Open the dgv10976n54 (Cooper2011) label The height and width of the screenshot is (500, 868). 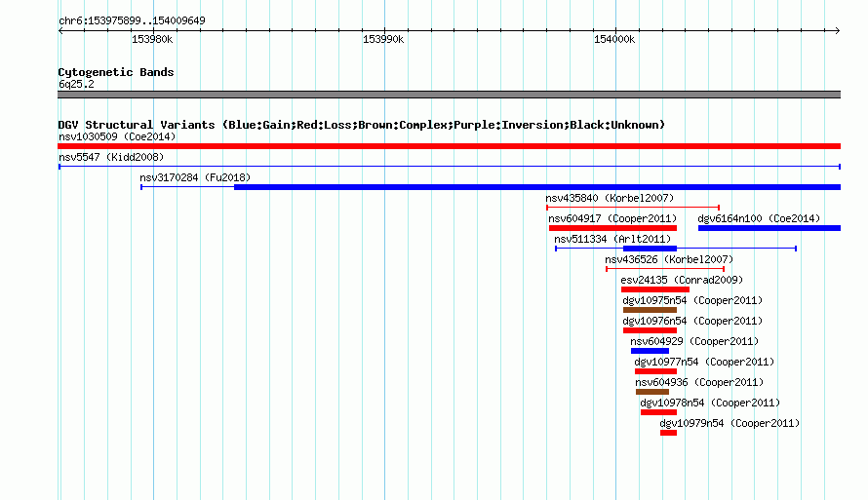tap(692, 321)
